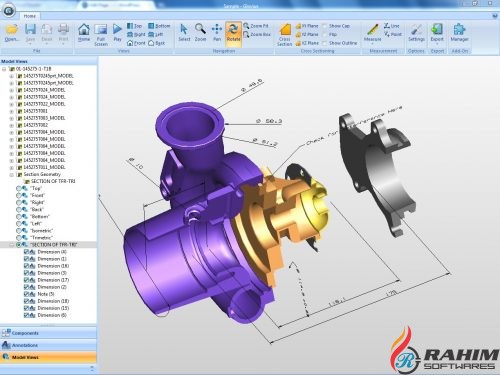Collapse the Section Geometry node

pos(12,175)
